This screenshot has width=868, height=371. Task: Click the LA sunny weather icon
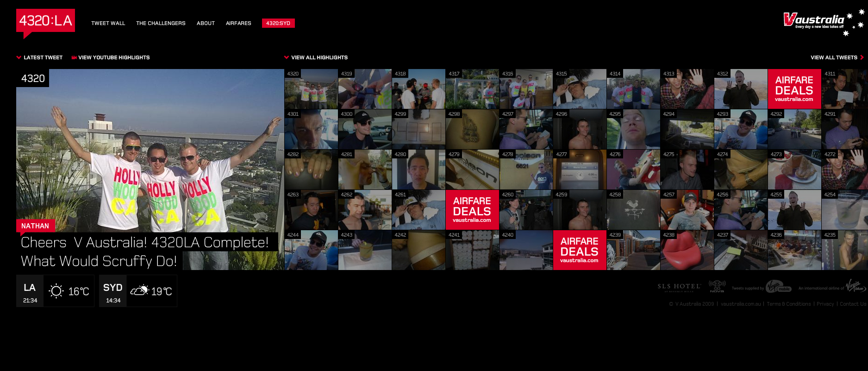click(x=56, y=291)
